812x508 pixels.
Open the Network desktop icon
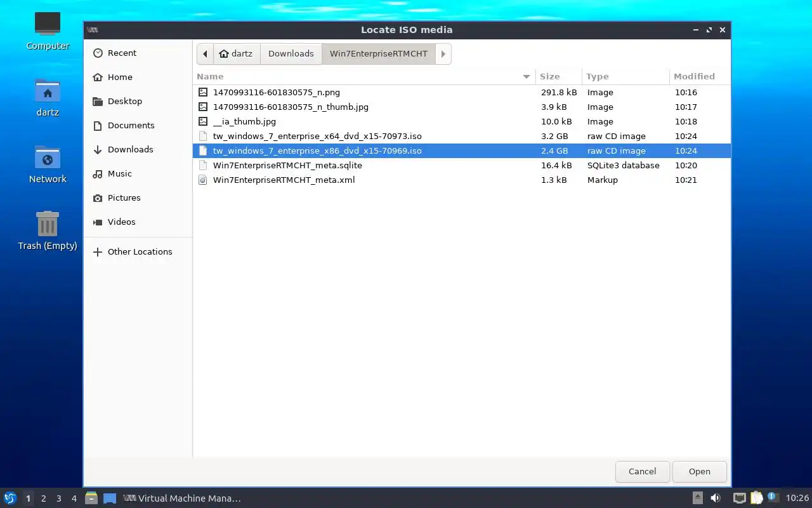pos(48,165)
